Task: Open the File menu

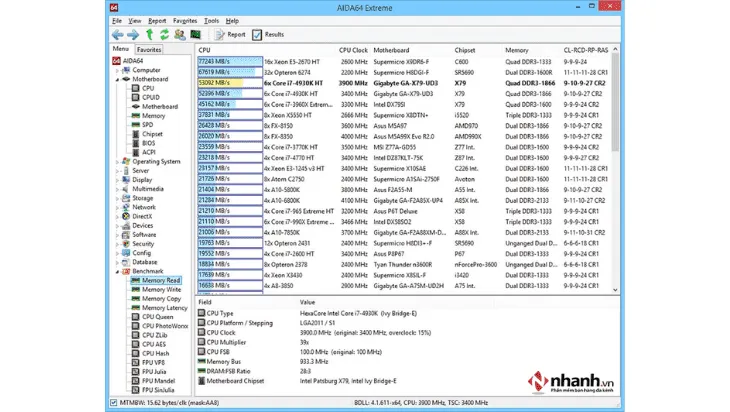Action: [x=117, y=21]
